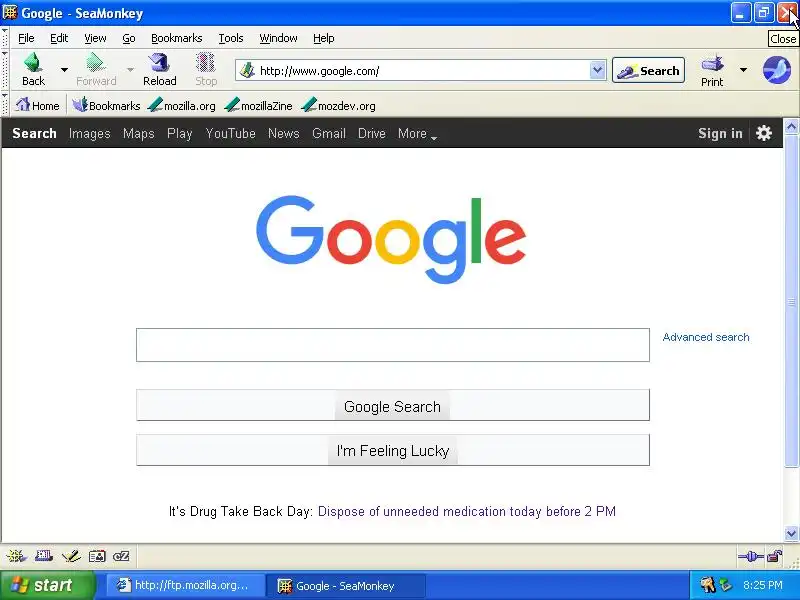Collapse the navigation toolbar grippy

(x=5, y=70)
